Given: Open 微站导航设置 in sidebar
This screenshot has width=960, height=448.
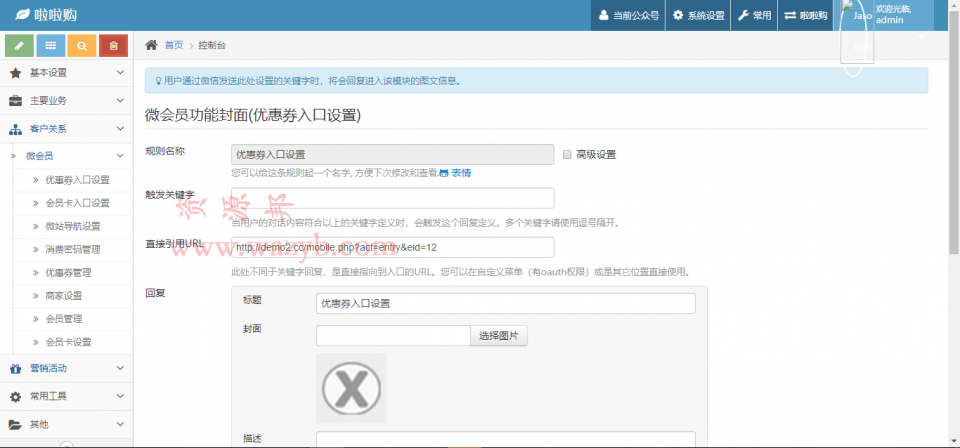Looking at the screenshot, I should 73,226.
